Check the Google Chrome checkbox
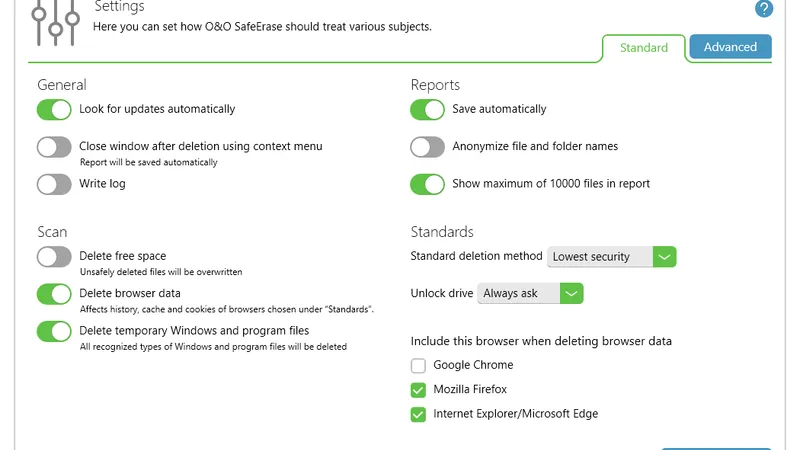This screenshot has width=800, height=450. (x=419, y=366)
